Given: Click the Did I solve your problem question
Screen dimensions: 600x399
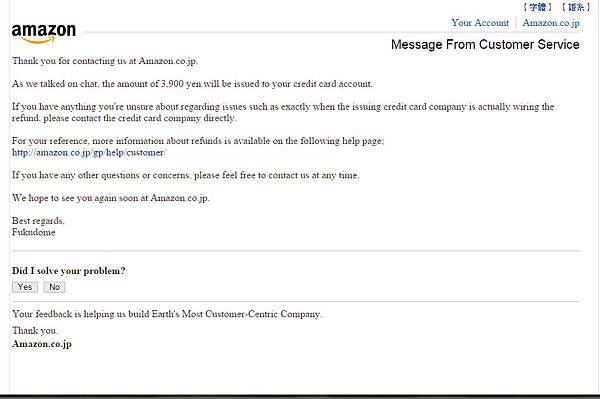Looking at the screenshot, I should click(x=68, y=271).
